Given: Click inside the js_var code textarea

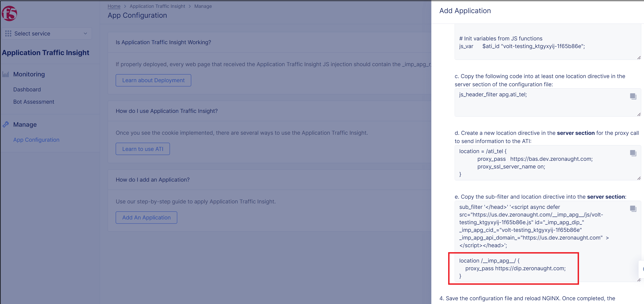Looking at the screenshot, I should [x=547, y=42].
